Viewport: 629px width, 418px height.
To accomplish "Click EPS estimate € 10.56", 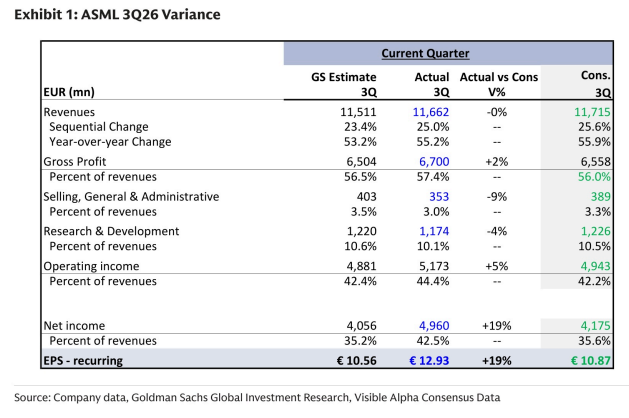I will pos(357,361).
